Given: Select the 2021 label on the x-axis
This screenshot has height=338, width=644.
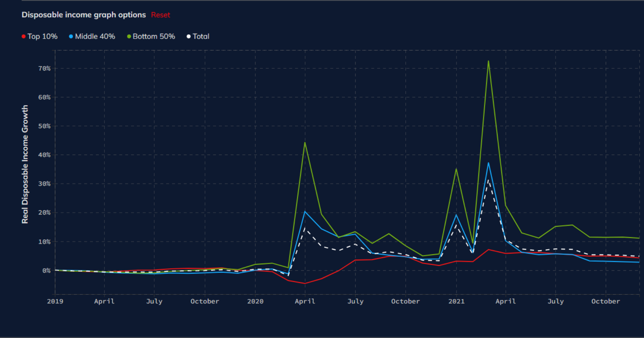Looking at the screenshot, I should coord(456,301).
